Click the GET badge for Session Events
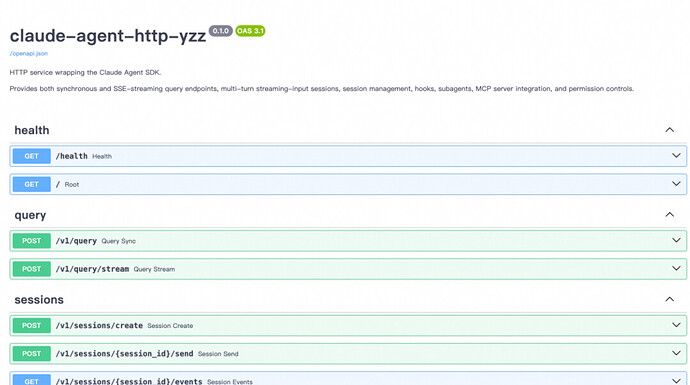 click(x=31, y=380)
